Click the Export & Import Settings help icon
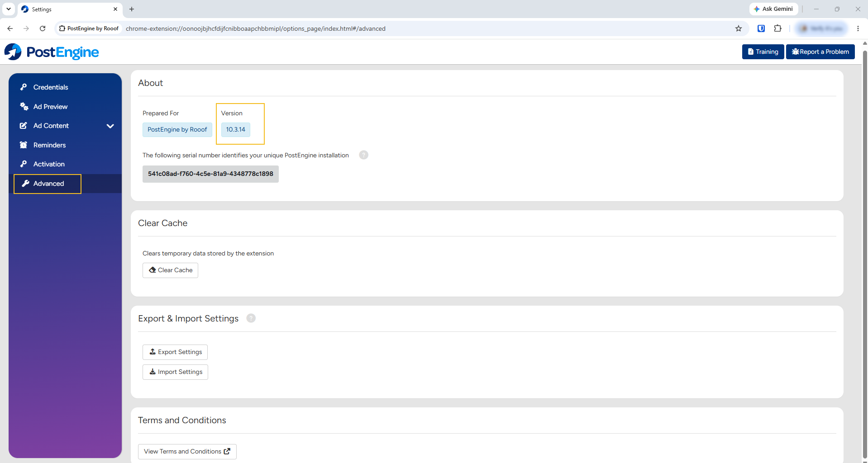This screenshot has height=463, width=868. click(251, 318)
